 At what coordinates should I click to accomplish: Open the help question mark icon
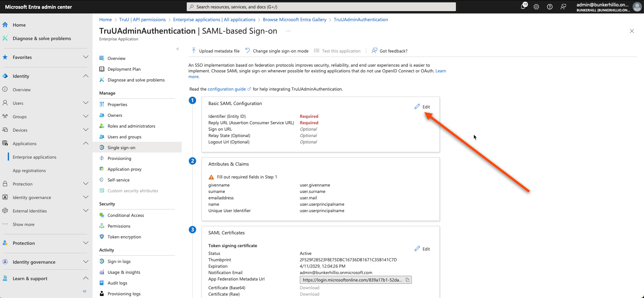550,7
